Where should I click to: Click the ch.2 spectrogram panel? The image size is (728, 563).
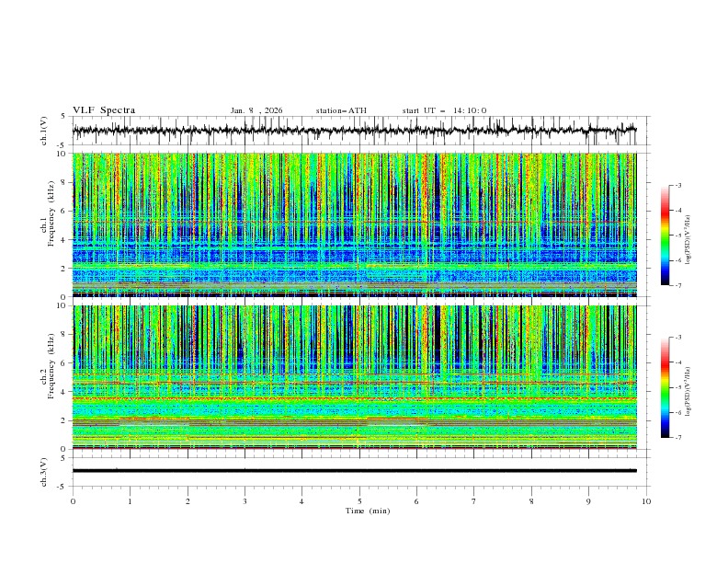(x=354, y=377)
